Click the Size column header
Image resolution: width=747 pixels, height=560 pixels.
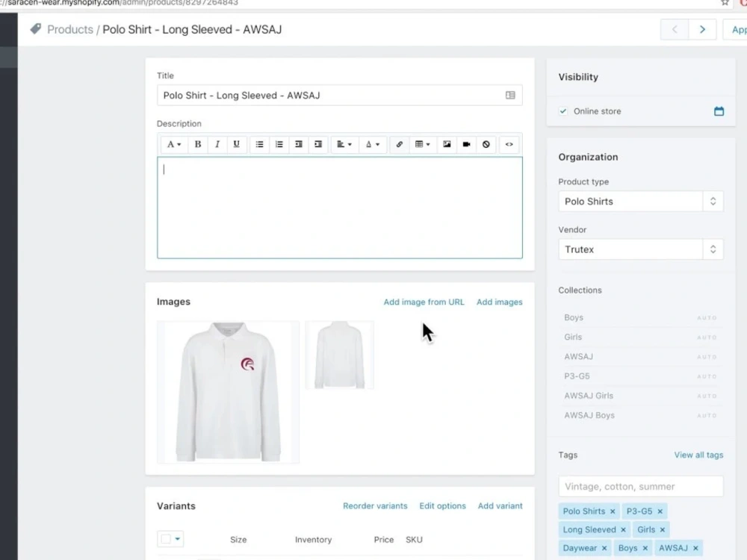[x=238, y=540]
